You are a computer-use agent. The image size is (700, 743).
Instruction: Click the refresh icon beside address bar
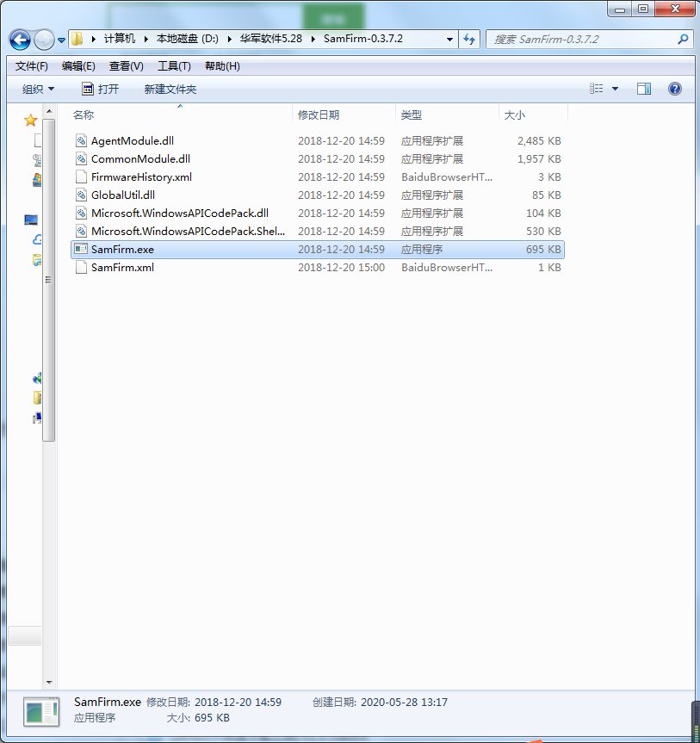(469, 40)
